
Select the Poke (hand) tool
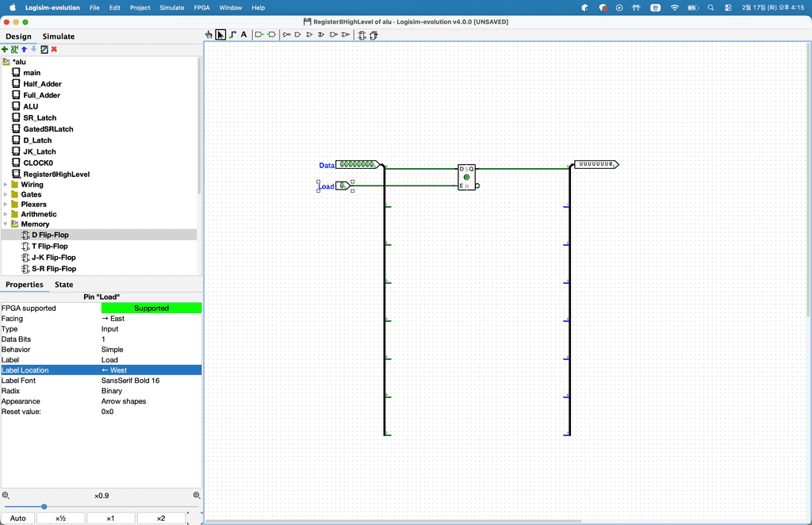[209, 35]
